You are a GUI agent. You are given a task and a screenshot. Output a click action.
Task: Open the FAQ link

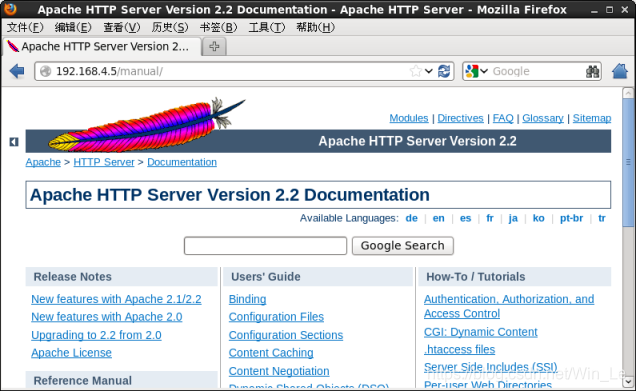[x=503, y=118]
